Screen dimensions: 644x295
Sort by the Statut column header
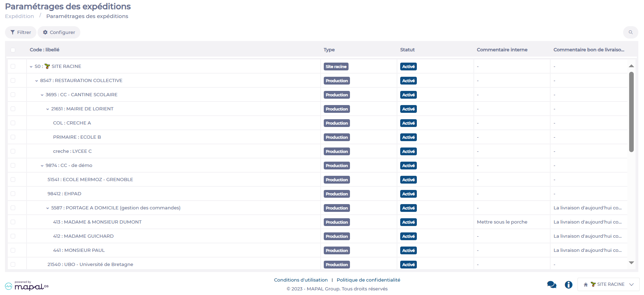point(407,50)
